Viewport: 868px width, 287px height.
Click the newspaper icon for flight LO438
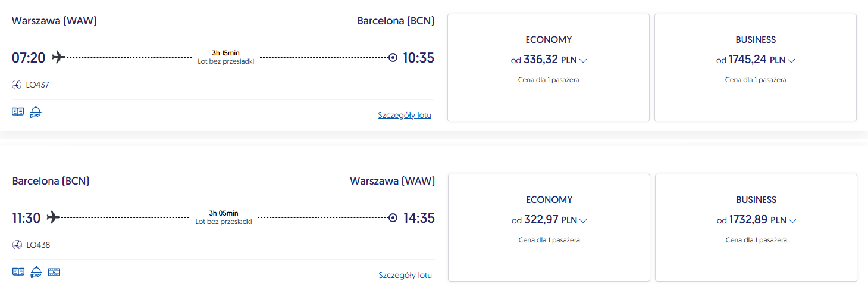pyautogui.click(x=18, y=272)
